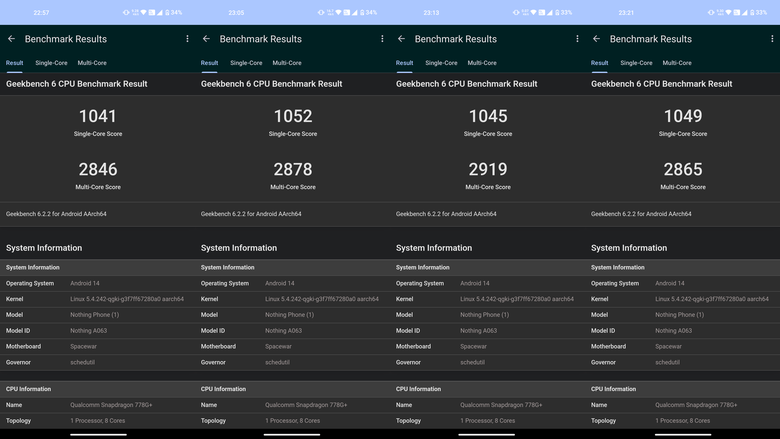780x439 pixels.
Task: Click the Operating System label on the 23:13 screen
Action: pos(420,283)
